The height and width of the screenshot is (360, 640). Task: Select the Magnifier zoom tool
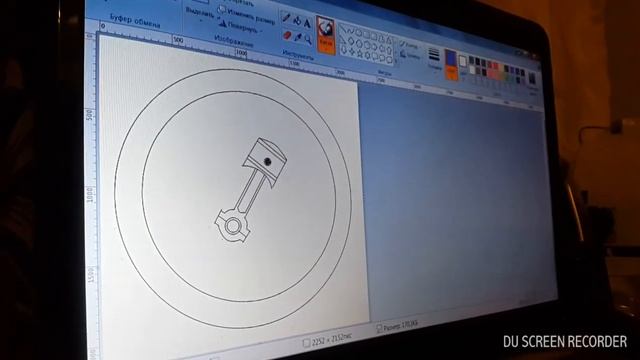(x=308, y=40)
